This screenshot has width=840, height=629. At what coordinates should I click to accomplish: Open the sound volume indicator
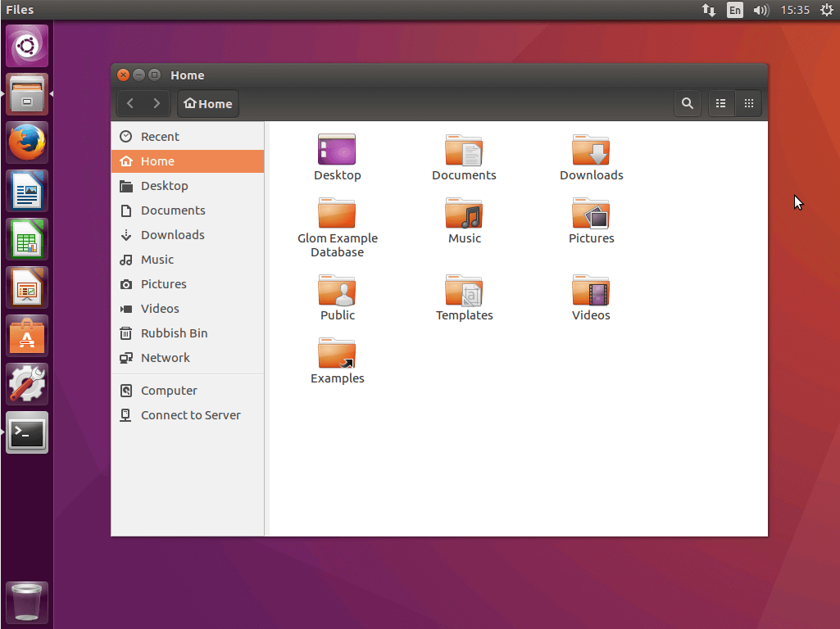click(761, 10)
